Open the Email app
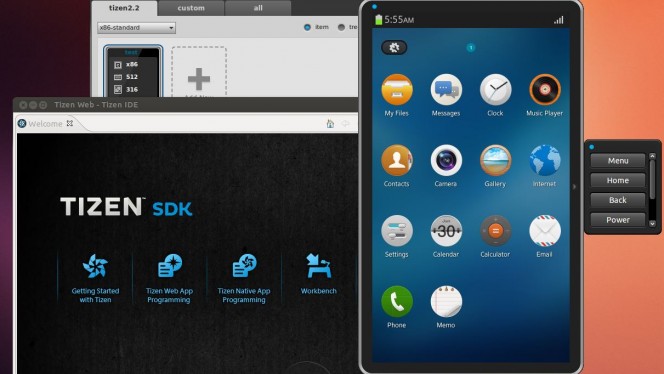The image size is (664, 374). pyautogui.click(x=545, y=231)
